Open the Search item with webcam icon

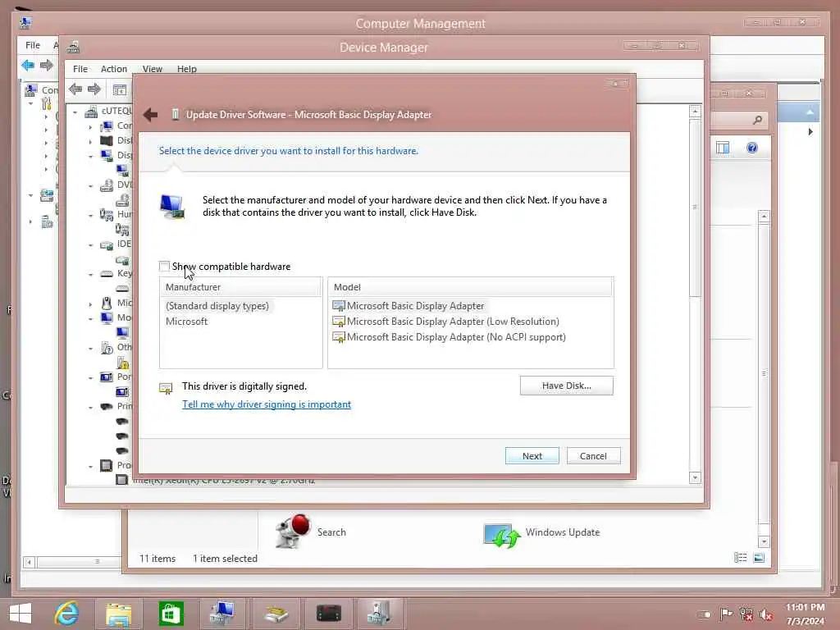pyautogui.click(x=311, y=532)
